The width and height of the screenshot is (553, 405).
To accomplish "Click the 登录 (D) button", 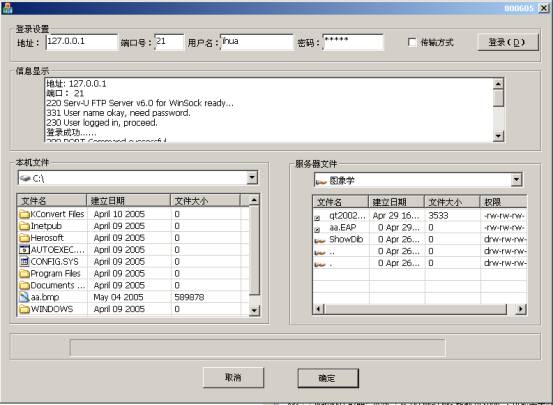I will tap(508, 42).
